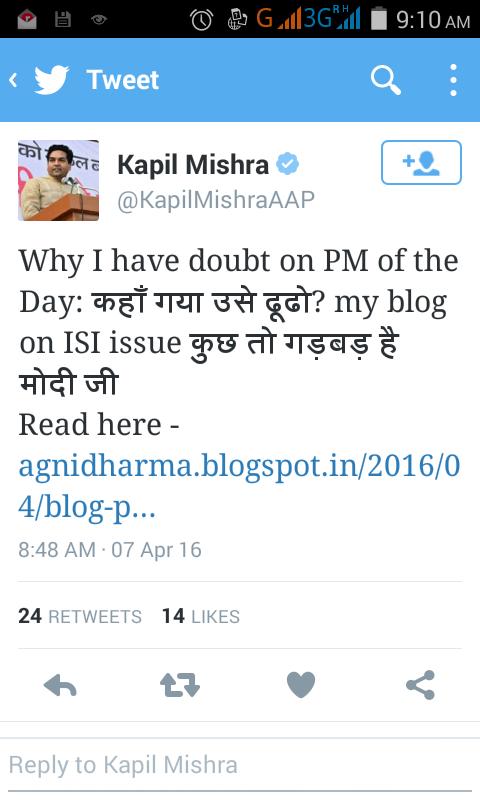Like the tweet with heart icon
This screenshot has width=480, height=800.
(301, 685)
